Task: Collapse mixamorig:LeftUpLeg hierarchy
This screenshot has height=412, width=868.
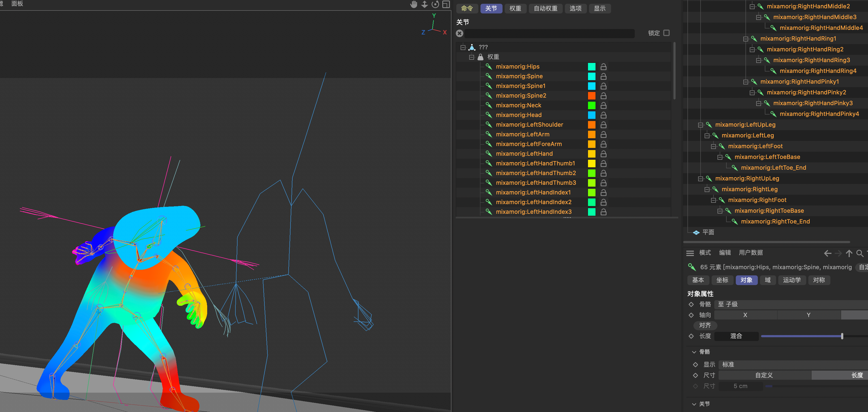Action: (701, 125)
